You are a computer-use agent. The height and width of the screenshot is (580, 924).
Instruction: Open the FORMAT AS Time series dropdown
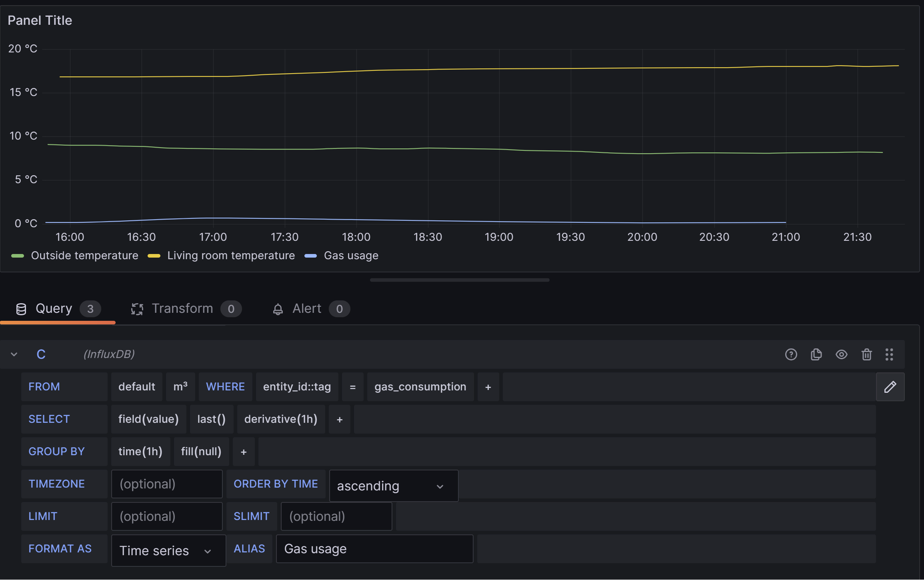pos(168,550)
